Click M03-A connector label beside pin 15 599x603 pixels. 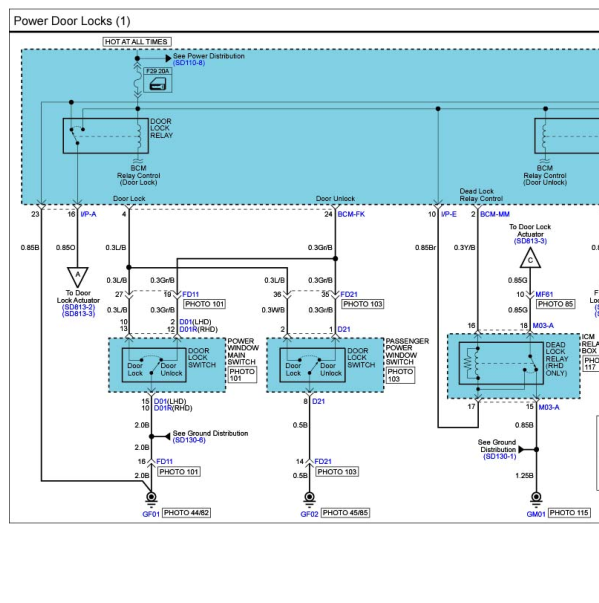click(x=549, y=407)
